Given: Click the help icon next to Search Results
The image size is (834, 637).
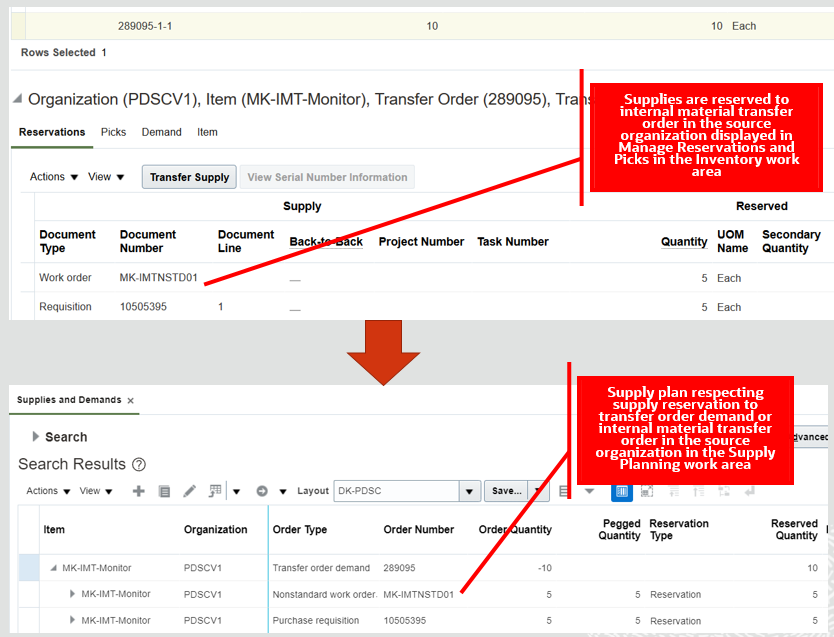Looking at the screenshot, I should pos(139,465).
